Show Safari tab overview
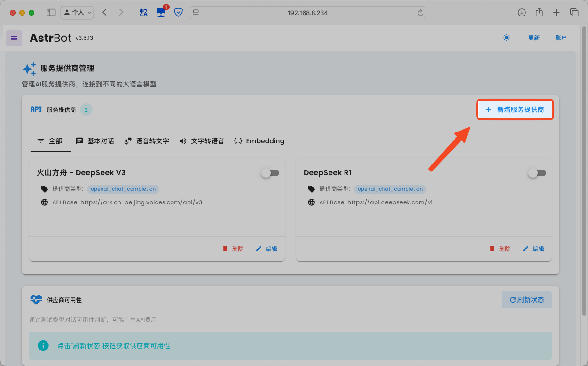Viewport: 588px width, 366px height. click(574, 13)
